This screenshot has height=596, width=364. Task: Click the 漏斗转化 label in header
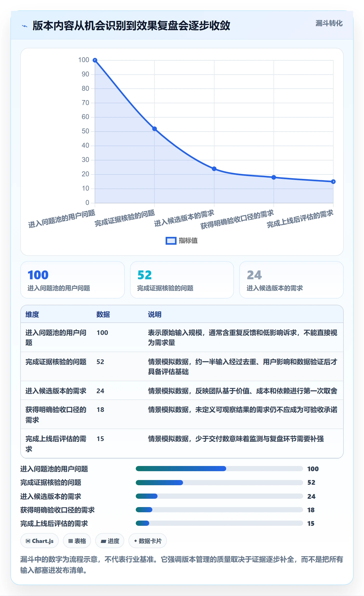point(329,23)
